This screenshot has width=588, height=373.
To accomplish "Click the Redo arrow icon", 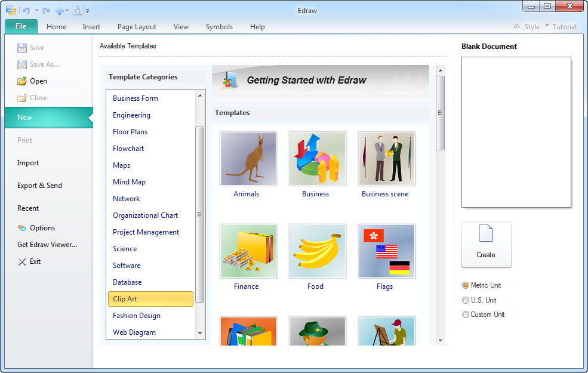I will point(46,11).
